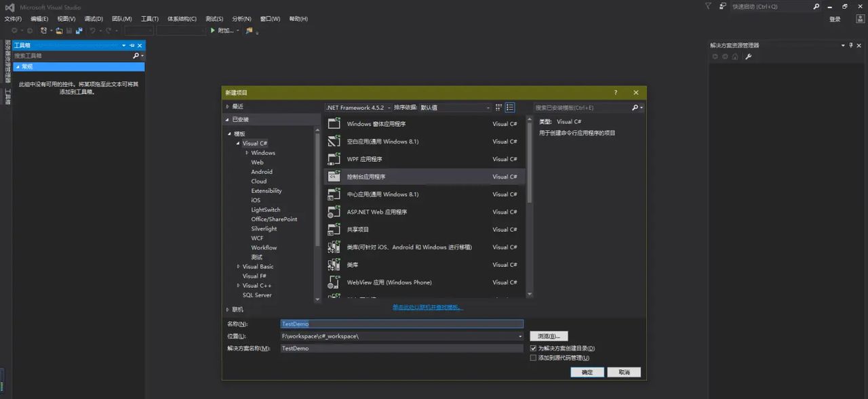868x399 pixels.
Task: Click the 浏览 button in the dialog
Action: [548, 335]
